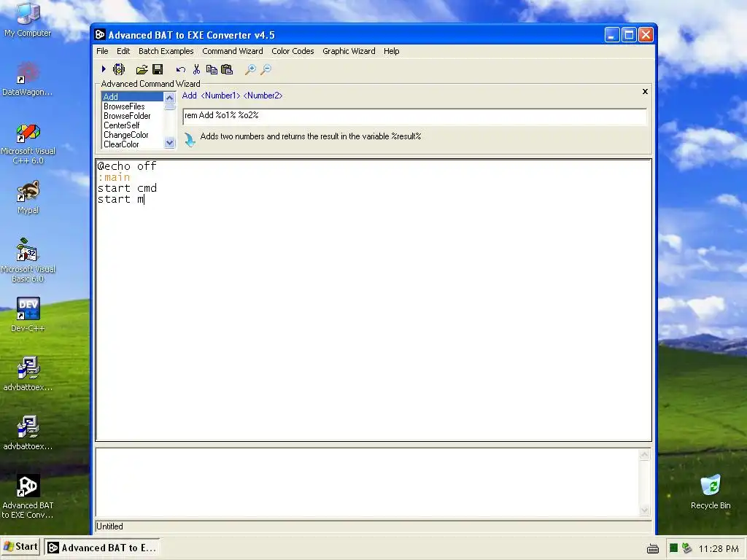
Task: Open the Color Codes menu
Action: click(293, 51)
